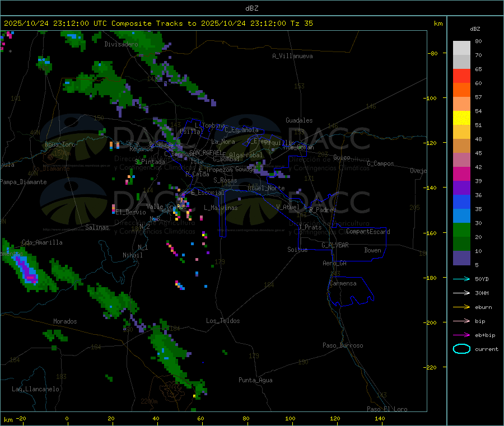Select the magenta 39-42 dBZ color swatch
Screen dimensions: 504x426
tap(461, 174)
